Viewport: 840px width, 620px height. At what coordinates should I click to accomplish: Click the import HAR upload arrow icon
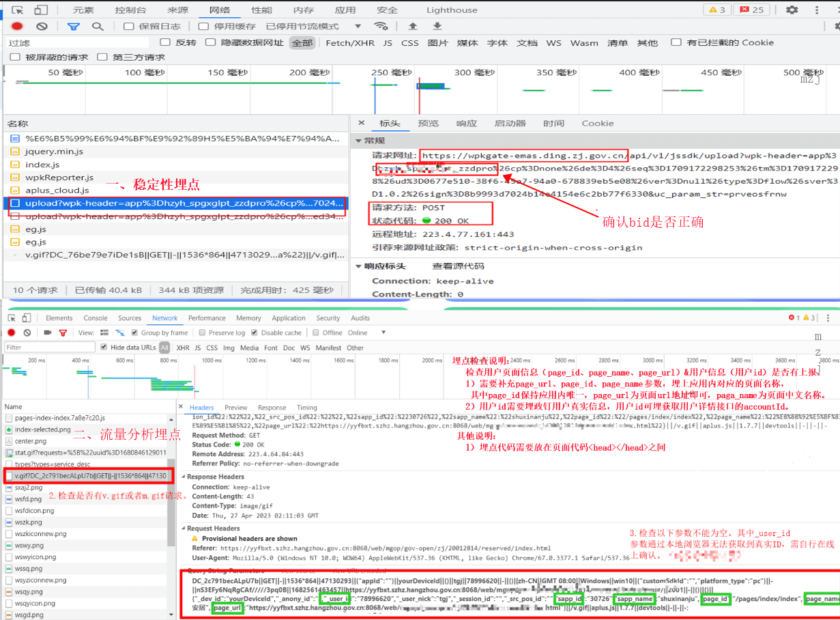pos(413,26)
